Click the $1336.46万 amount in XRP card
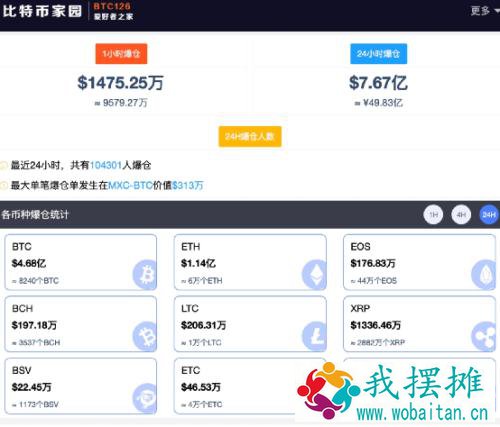This screenshot has width=500, height=427. (376, 325)
